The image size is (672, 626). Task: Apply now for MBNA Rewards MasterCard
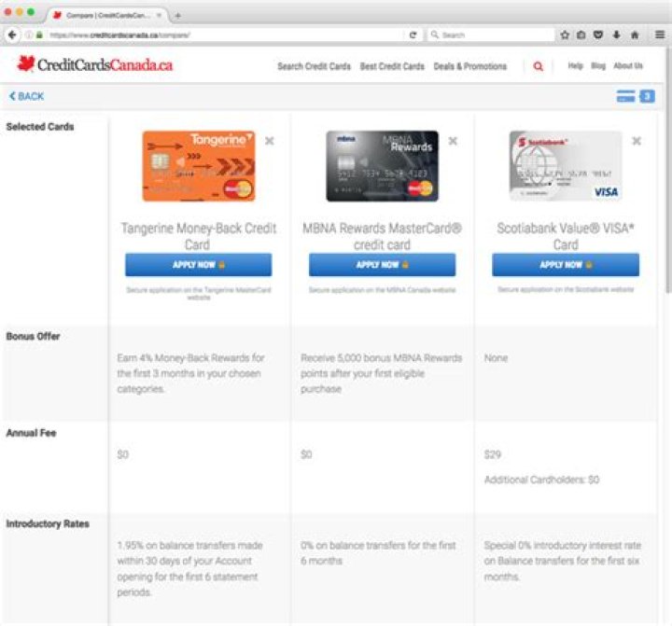pos(383,265)
